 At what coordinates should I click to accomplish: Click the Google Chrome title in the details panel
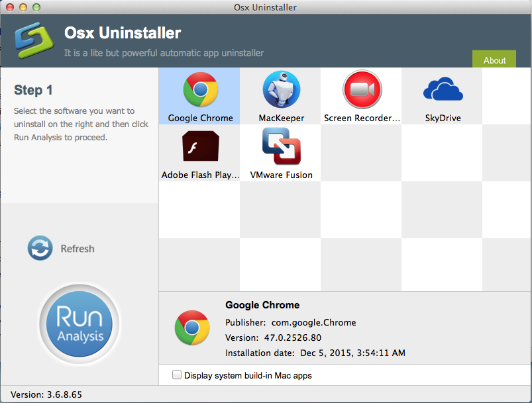[262, 305]
